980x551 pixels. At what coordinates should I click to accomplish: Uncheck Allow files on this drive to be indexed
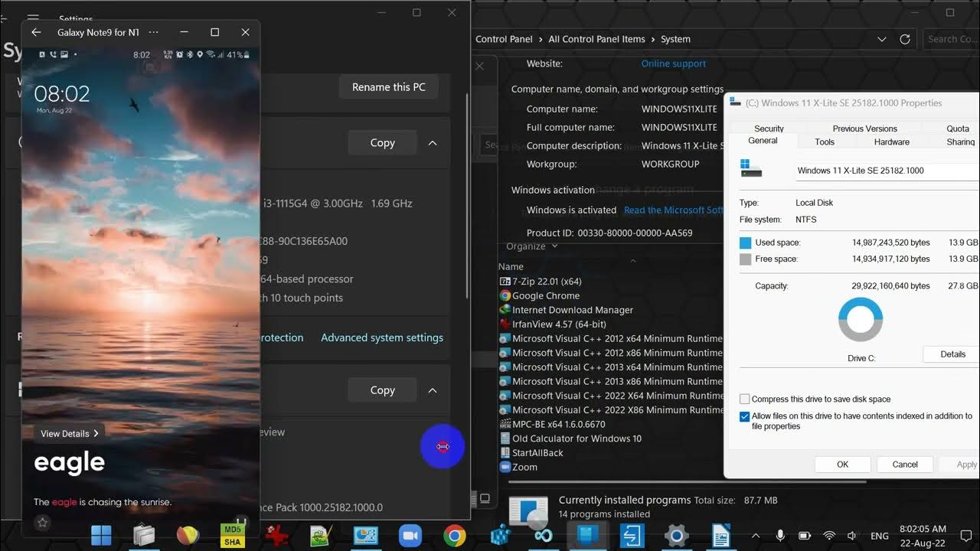[x=745, y=416]
